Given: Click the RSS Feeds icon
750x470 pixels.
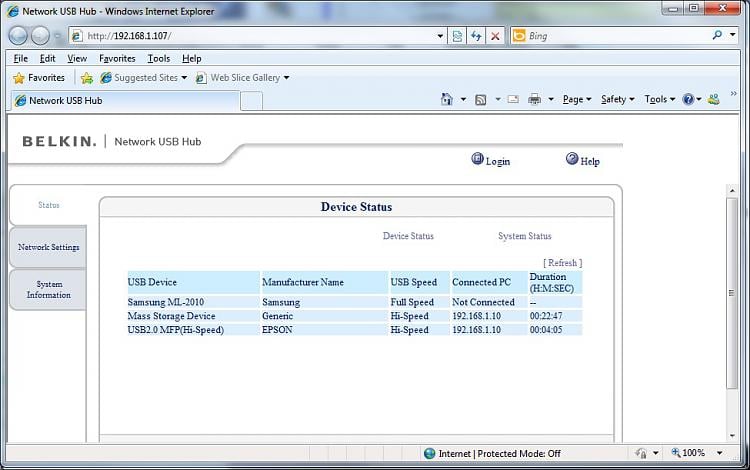Looking at the screenshot, I should (x=481, y=99).
